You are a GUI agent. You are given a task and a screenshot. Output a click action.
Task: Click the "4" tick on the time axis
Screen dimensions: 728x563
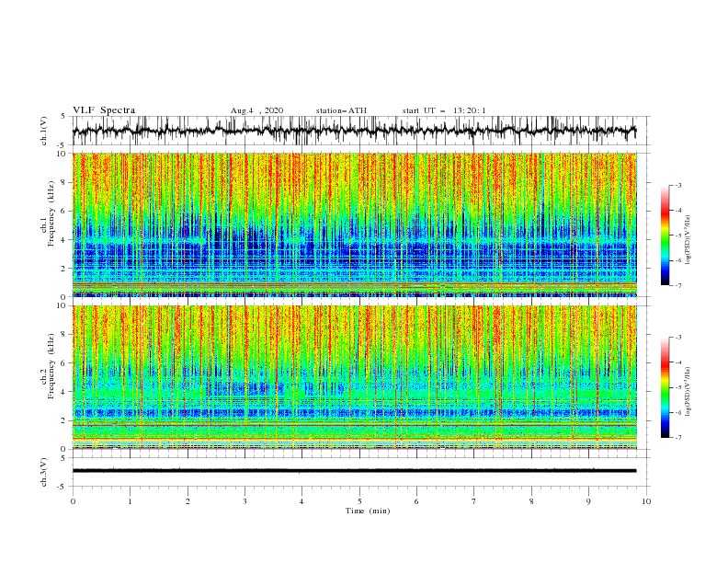tap(302, 501)
